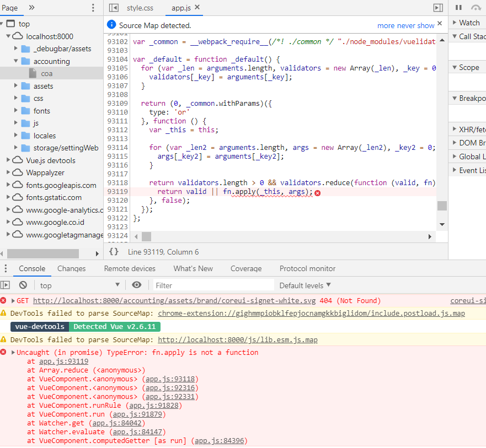Select the localhost:8000 cloud icon
Screen dimensions: 486x448
pyautogui.click(x=18, y=36)
